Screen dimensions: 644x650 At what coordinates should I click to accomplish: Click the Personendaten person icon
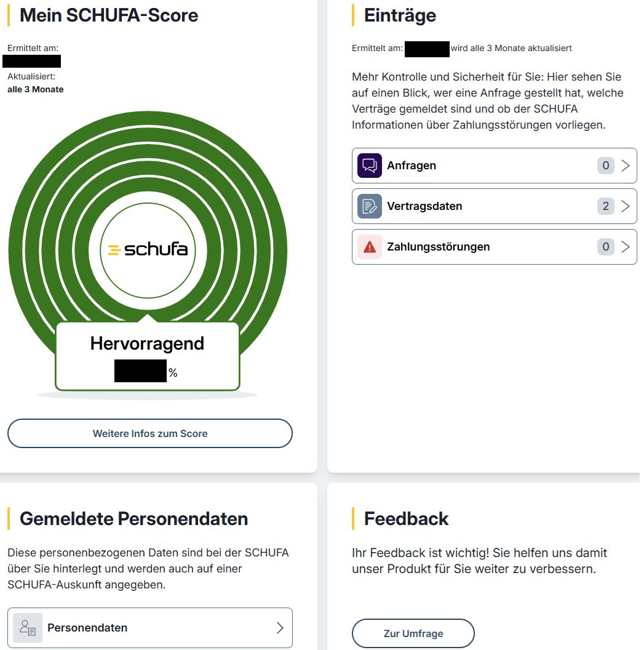[28, 628]
